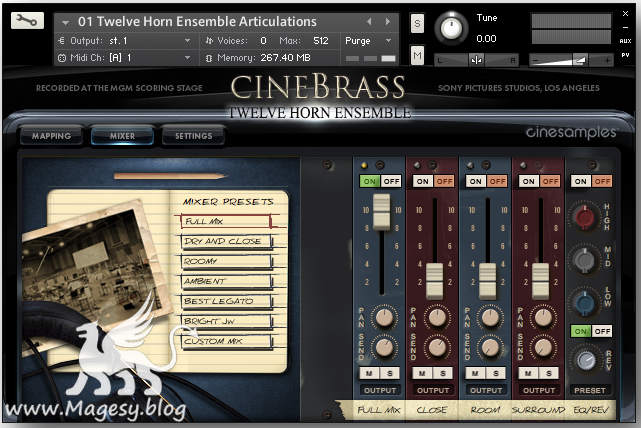Viewport: 641px width, 428px height.
Task: Open Full Mix OUTPUT selector
Action: tap(380, 390)
